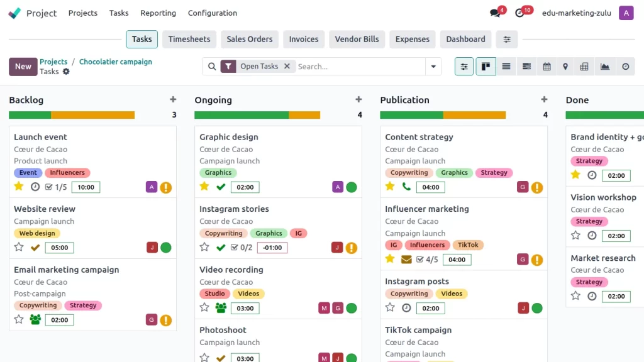
Task: Open the pivot table view
Action: 584,67
